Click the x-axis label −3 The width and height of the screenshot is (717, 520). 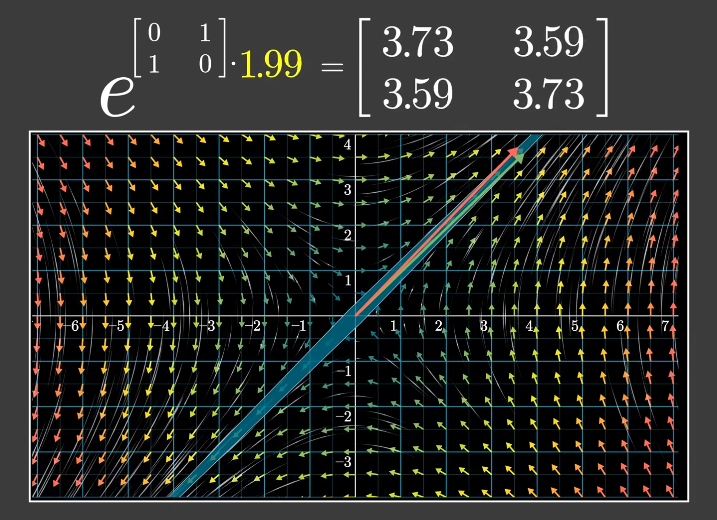205,326
